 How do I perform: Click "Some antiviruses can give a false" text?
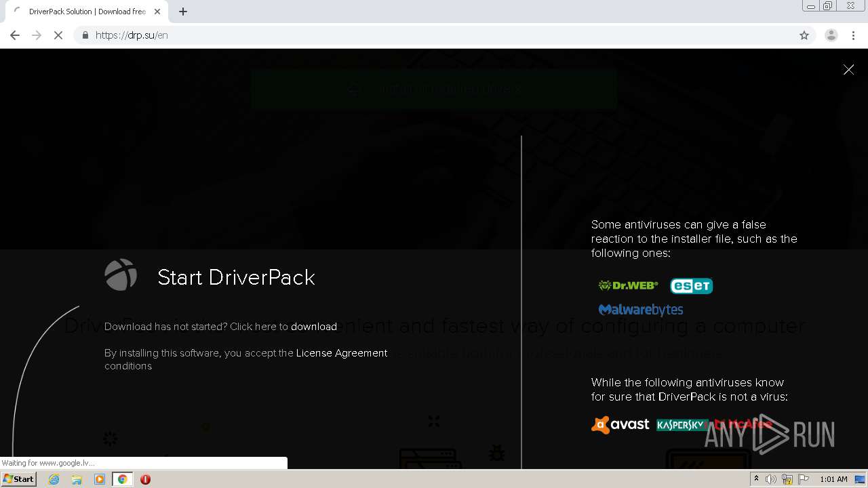(679, 224)
